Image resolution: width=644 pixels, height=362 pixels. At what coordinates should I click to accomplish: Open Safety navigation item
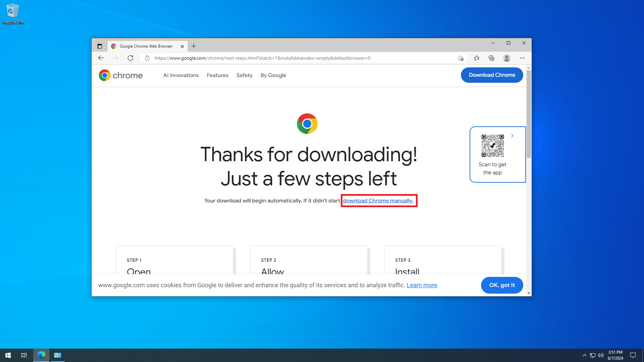pos(245,75)
